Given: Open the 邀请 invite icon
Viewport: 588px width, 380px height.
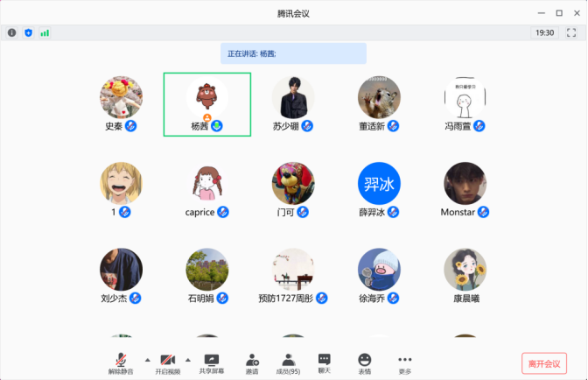Looking at the screenshot, I should (x=252, y=362).
